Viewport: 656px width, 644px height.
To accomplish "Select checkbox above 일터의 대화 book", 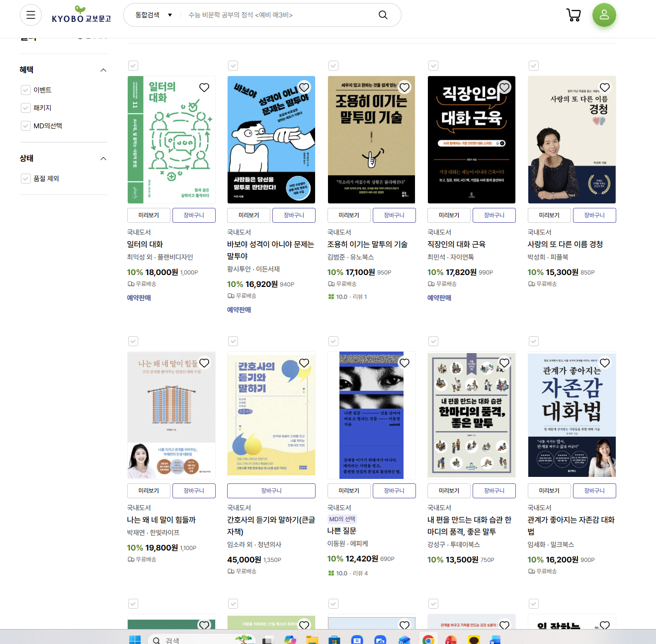I will 133,66.
